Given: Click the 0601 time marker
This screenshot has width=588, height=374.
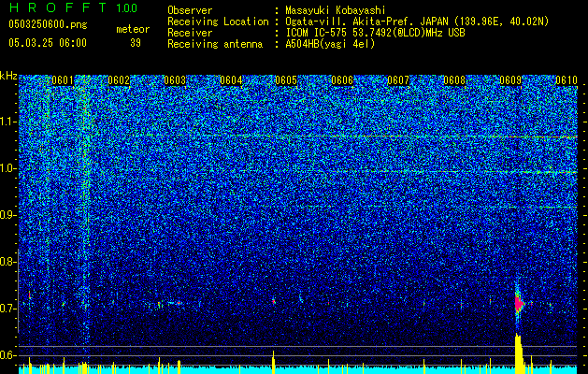Looking at the screenshot, I should coord(63,80).
